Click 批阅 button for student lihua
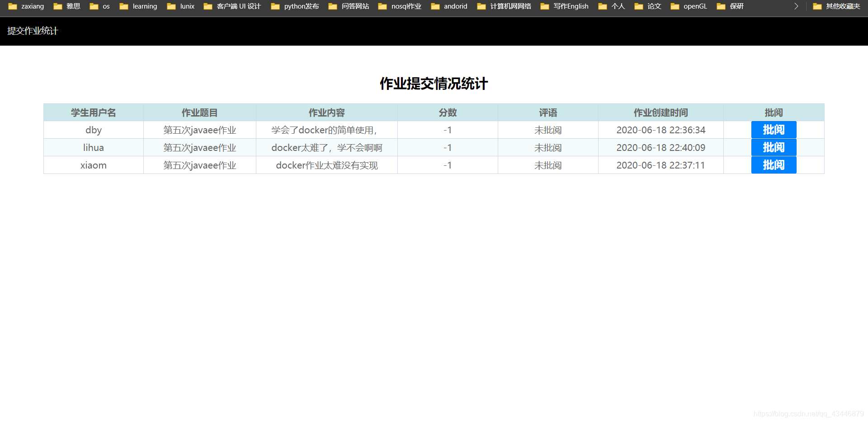 774,147
